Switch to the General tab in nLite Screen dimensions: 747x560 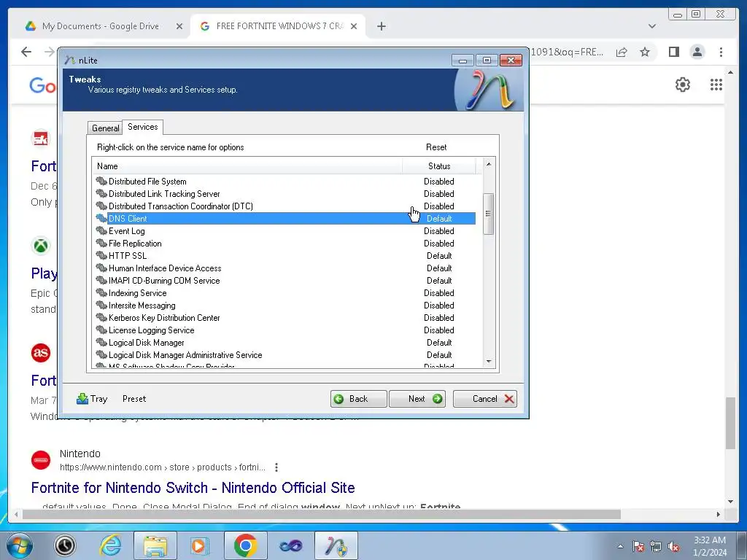(105, 128)
